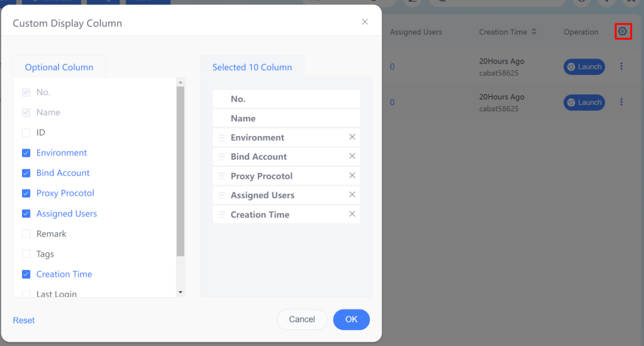Screen dimensions: 644x346
Task: Select the Selected 10 Column tab
Action: pos(252,67)
